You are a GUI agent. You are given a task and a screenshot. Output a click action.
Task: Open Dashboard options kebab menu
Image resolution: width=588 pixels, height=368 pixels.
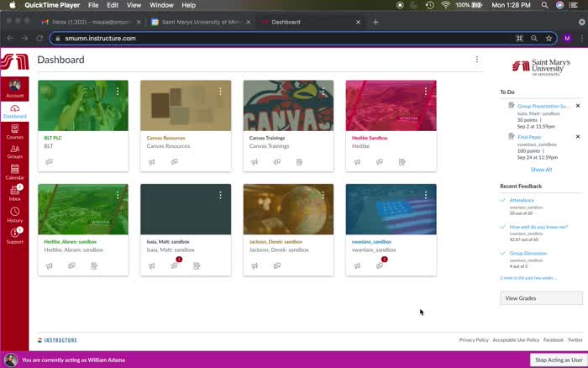point(476,60)
